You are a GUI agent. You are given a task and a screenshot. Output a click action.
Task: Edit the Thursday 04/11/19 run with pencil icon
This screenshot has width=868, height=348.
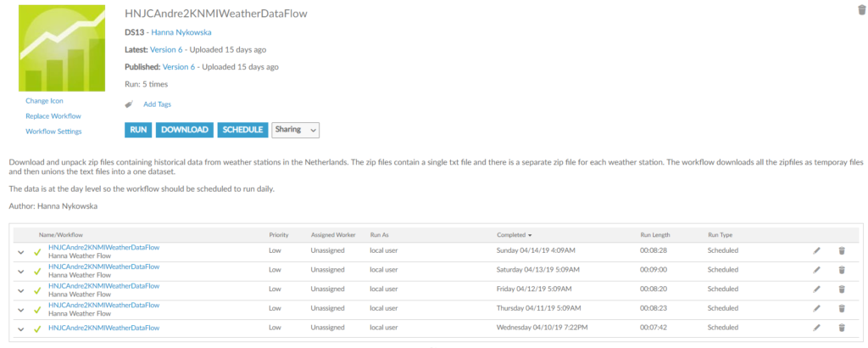[816, 308]
